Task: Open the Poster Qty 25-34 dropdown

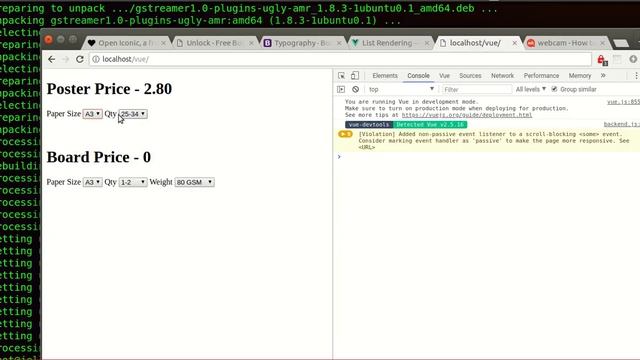Action: click(133, 114)
